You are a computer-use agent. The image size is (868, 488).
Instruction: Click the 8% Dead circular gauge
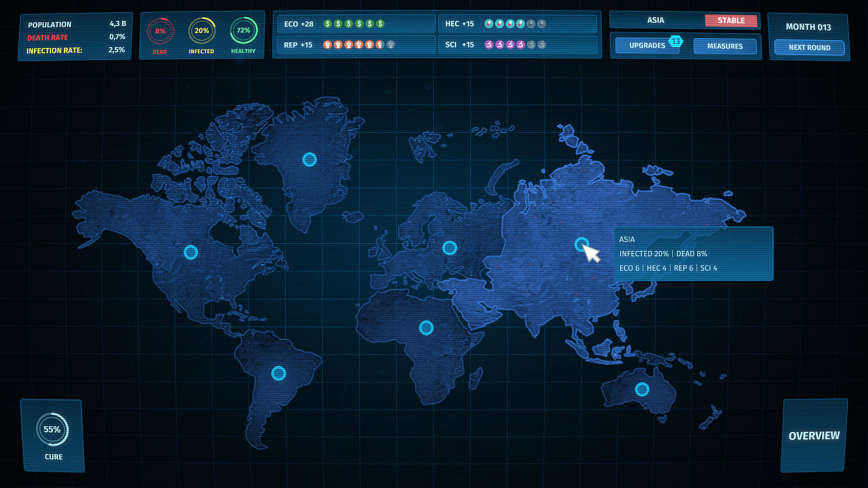pyautogui.click(x=160, y=31)
